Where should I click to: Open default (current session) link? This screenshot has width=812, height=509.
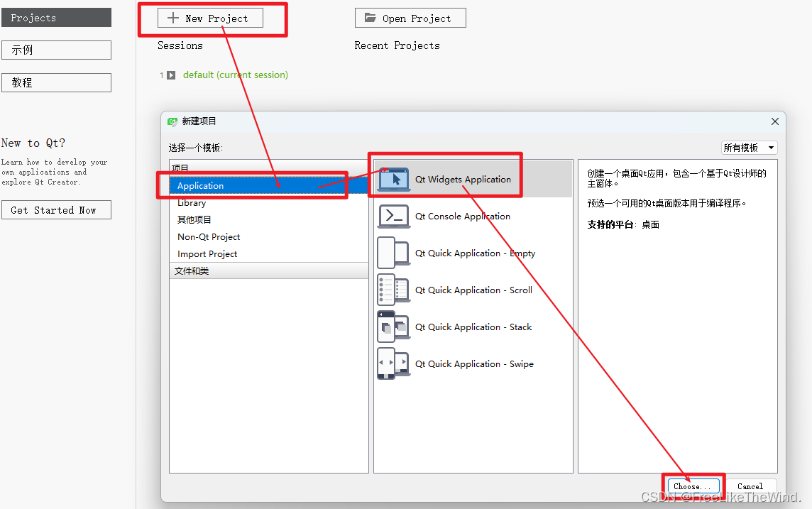pyautogui.click(x=236, y=75)
